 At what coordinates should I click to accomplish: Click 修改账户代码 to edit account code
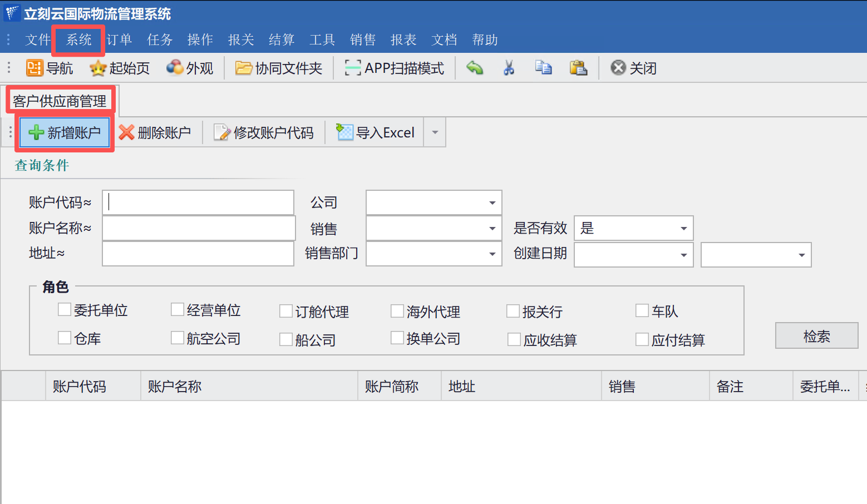click(264, 132)
